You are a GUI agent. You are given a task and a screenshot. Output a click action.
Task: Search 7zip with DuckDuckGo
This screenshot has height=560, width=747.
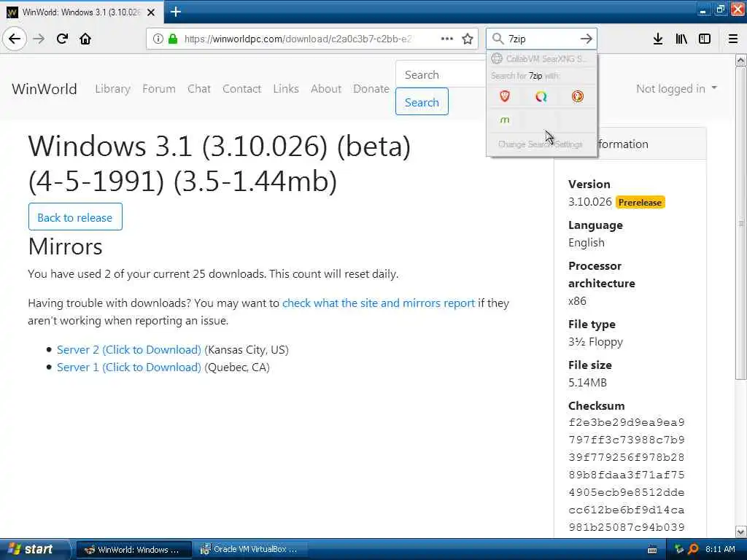coord(578,97)
